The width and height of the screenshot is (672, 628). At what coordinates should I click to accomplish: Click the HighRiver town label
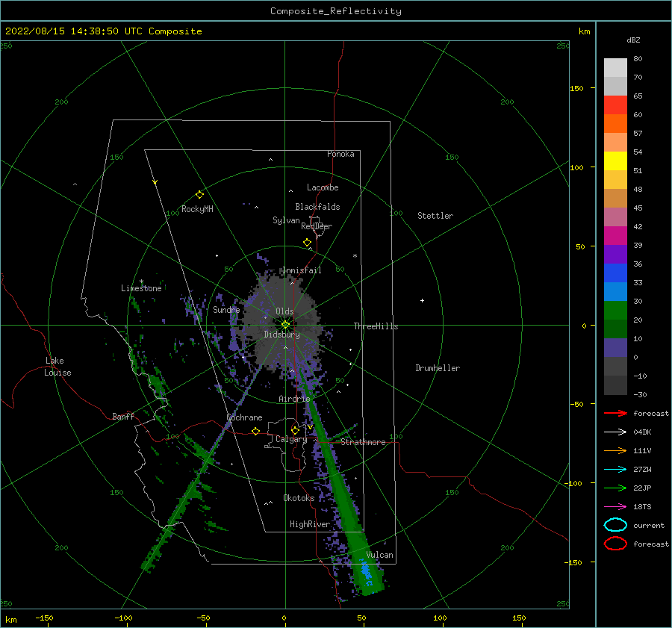(310, 524)
